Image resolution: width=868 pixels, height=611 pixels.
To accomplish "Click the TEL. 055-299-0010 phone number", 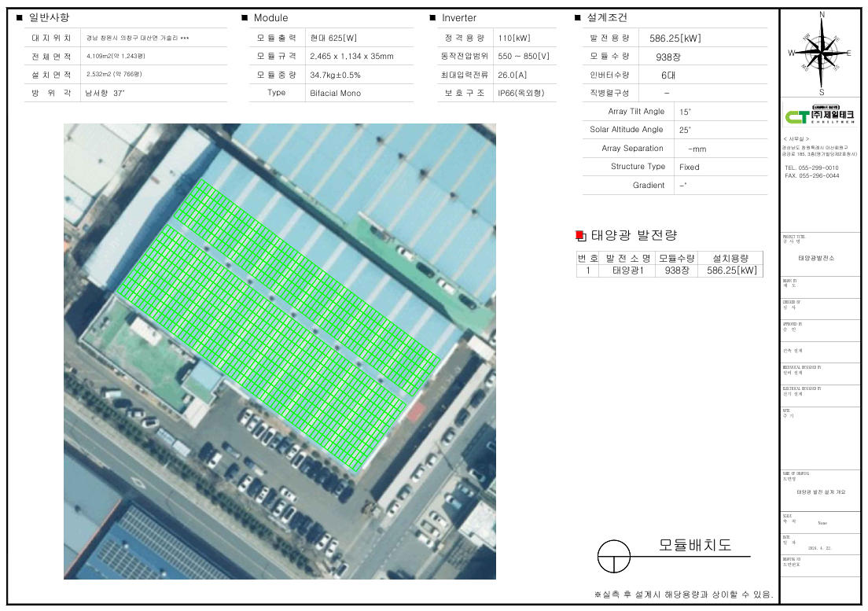I will pos(811,168).
